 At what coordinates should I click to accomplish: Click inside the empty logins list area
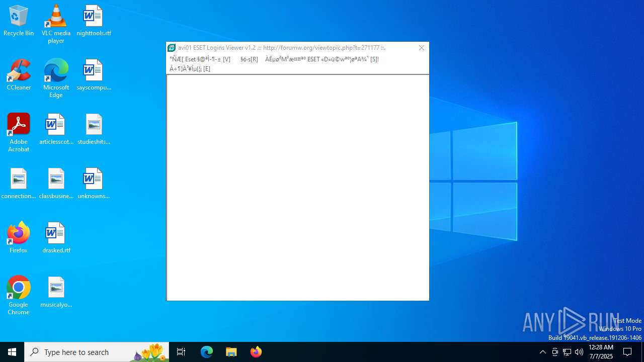298,188
